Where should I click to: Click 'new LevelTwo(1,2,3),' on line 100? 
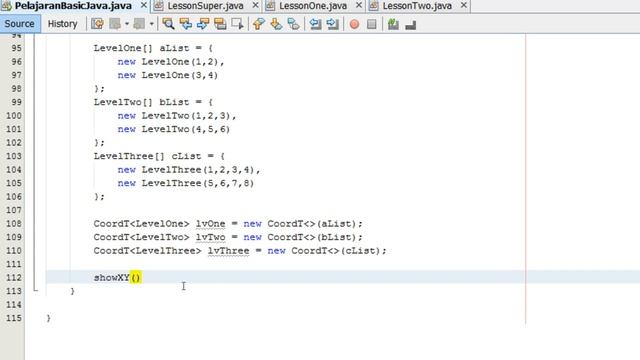pos(177,116)
